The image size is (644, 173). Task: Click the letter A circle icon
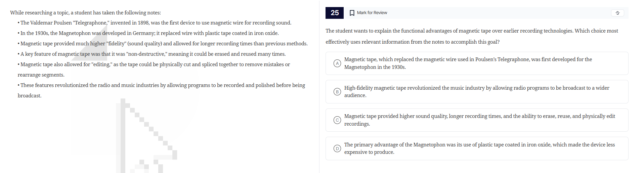[337, 63]
